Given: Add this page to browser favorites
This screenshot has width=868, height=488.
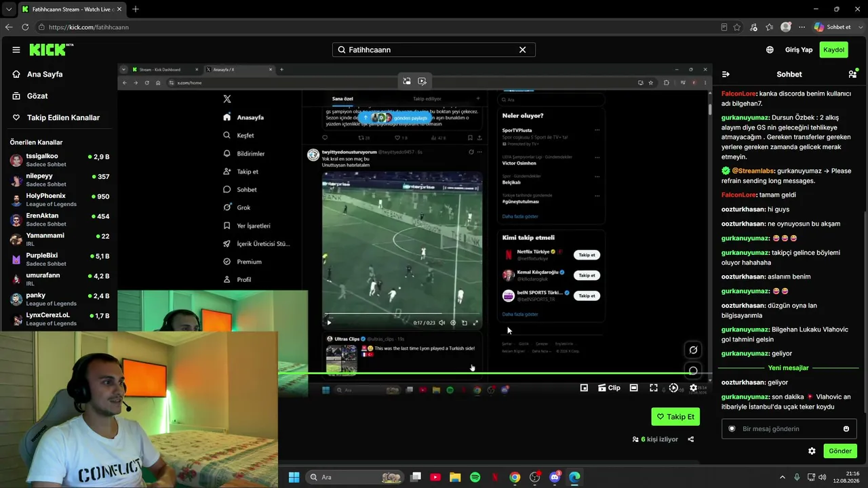Looking at the screenshot, I should coord(737,27).
